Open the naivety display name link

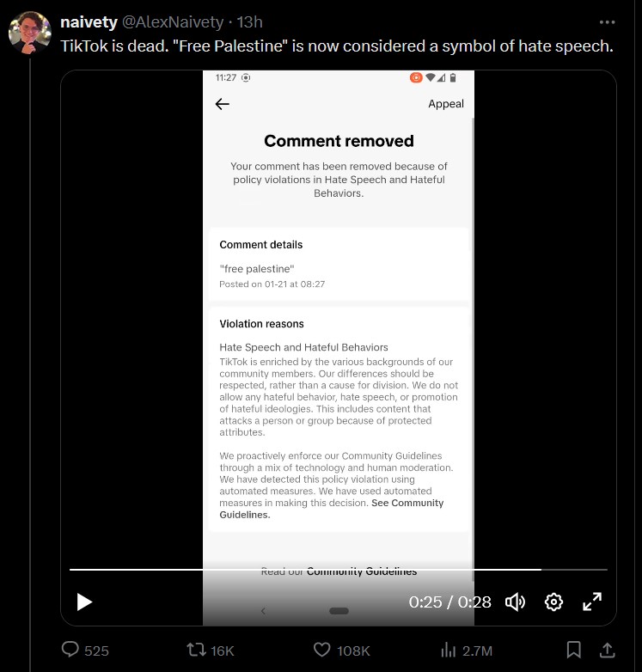click(x=89, y=21)
